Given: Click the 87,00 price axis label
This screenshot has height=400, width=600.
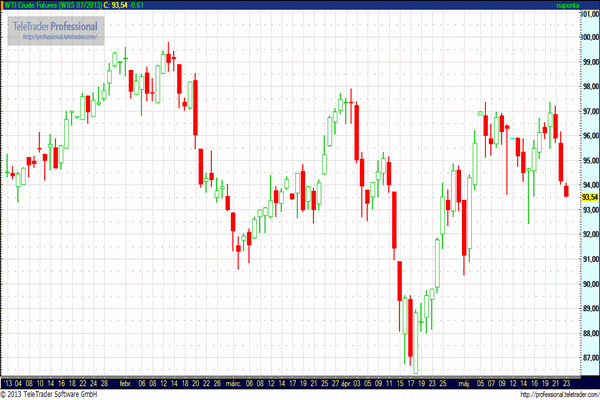Looking at the screenshot, I should tap(589, 358).
